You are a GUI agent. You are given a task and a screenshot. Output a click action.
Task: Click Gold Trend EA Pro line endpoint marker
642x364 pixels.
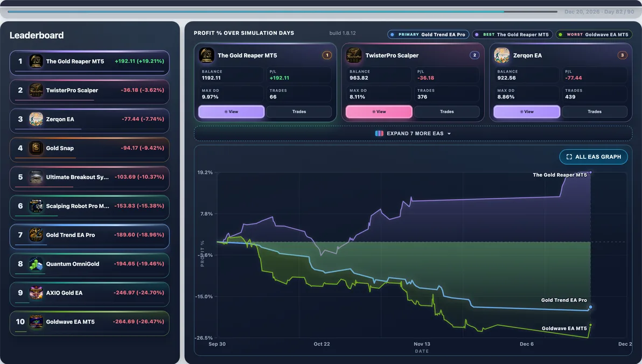coord(590,307)
